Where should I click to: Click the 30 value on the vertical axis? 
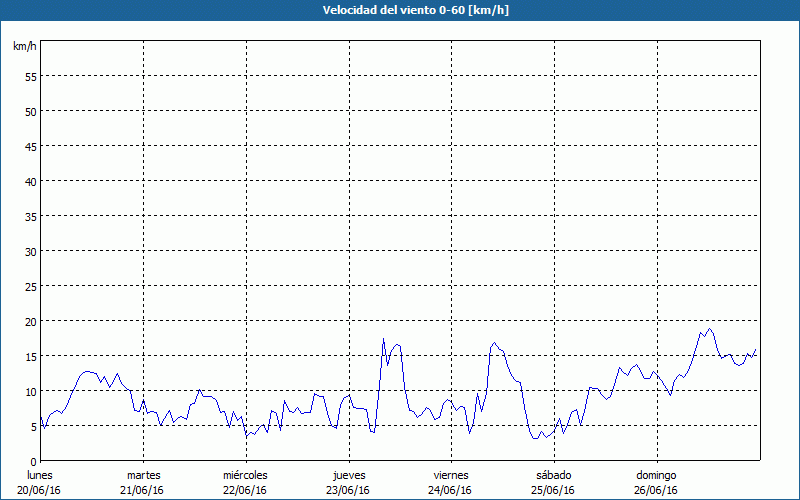(30, 251)
